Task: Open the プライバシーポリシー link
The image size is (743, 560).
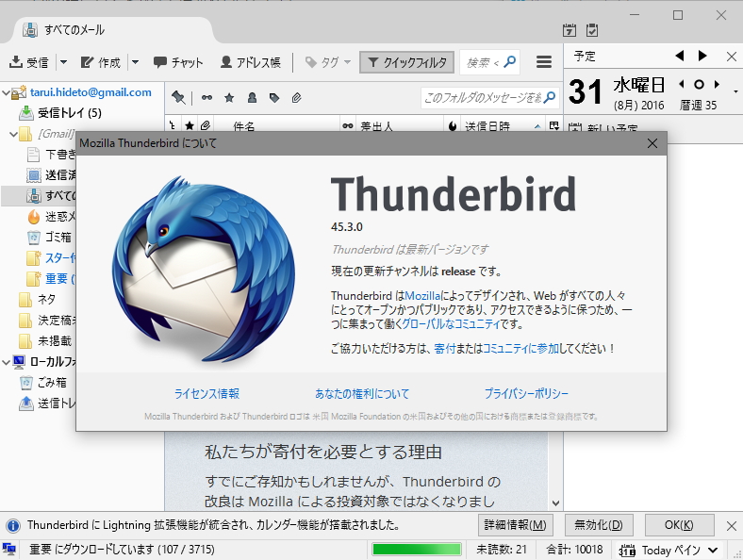Action: pyautogui.click(x=526, y=394)
